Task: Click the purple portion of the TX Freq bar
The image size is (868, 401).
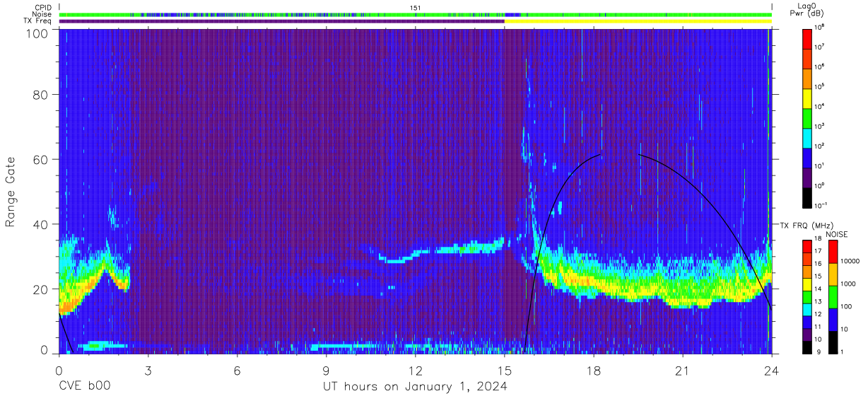Action: click(x=281, y=21)
